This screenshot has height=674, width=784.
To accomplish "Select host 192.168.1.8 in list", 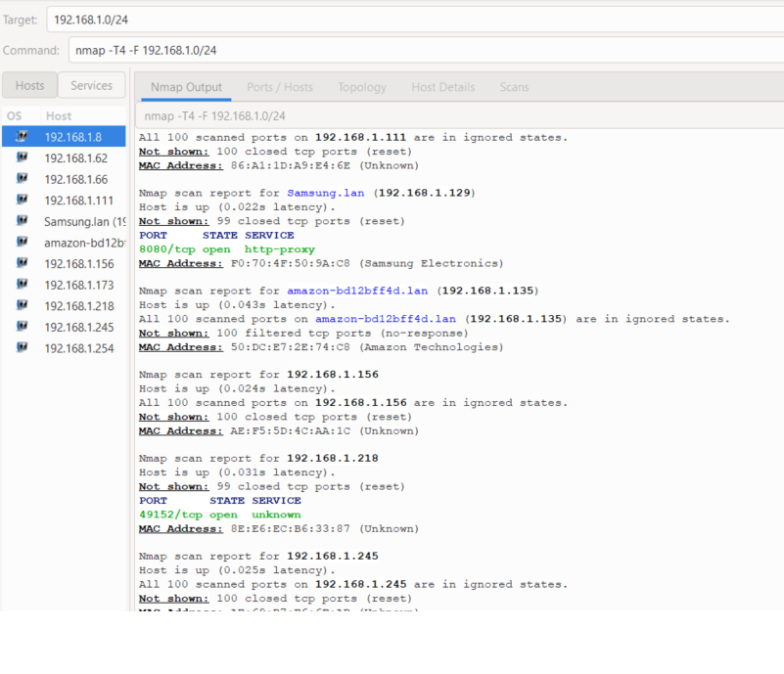I will tap(64, 136).
